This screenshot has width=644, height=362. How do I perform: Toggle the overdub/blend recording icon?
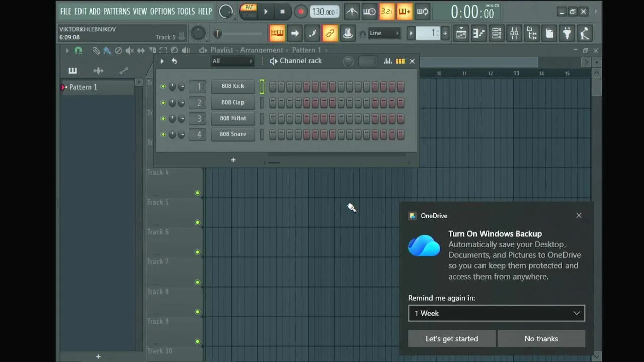tap(405, 11)
